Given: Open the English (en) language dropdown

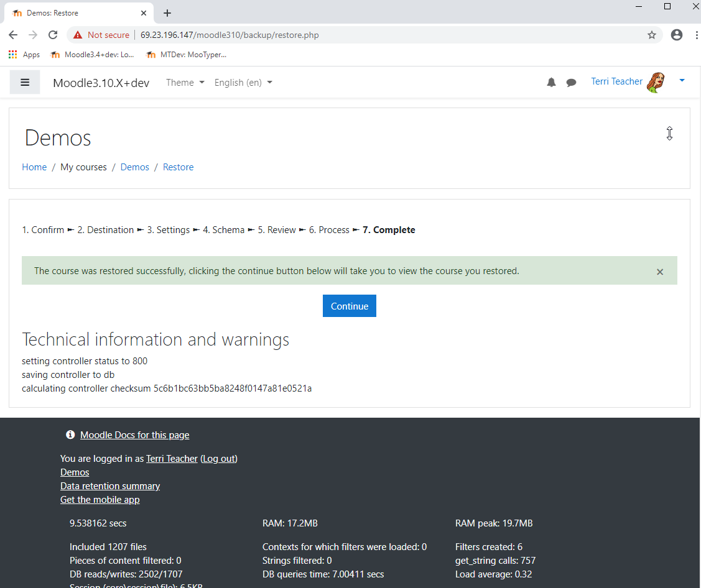Looking at the screenshot, I should tap(243, 82).
